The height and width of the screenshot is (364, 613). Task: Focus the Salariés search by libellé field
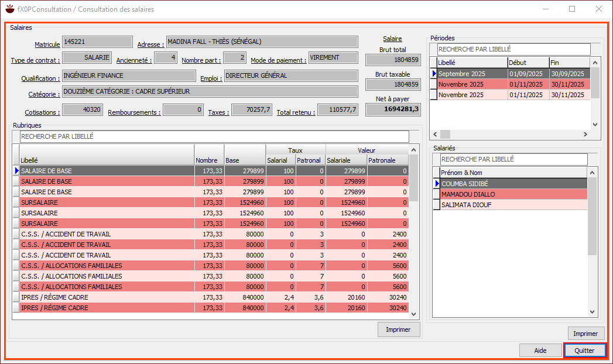click(x=513, y=159)
